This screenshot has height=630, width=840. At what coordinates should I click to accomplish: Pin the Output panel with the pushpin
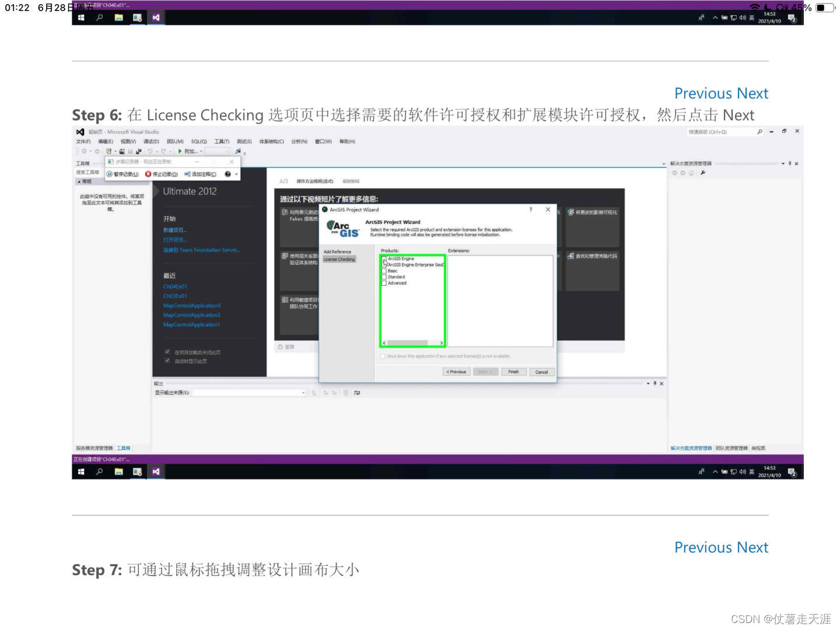(x=654, y=383)
